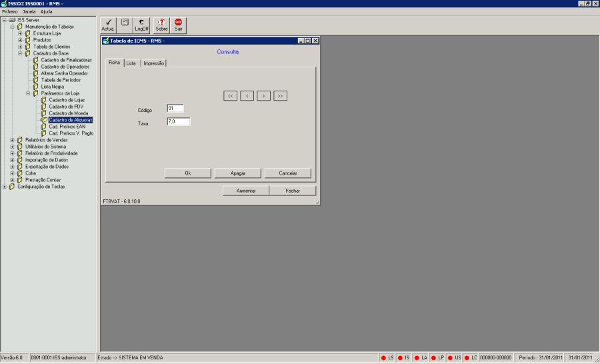Click the IS red status indicator
Screen dimensions: 600x364
coord(400,358)
